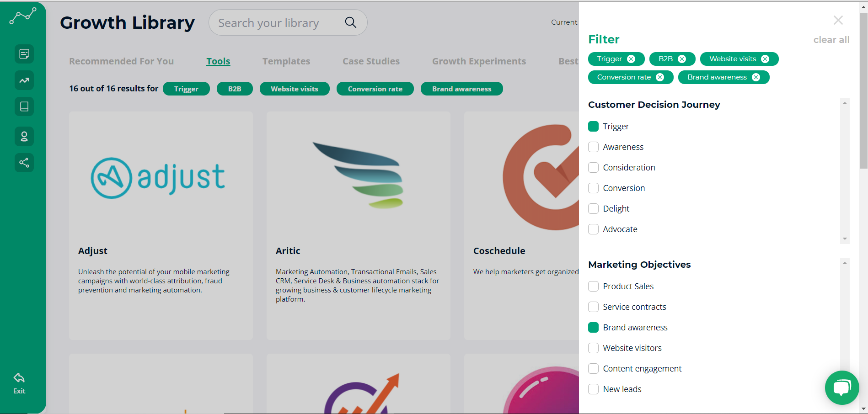Click the Filter panel title
The width and height of the screenshot is (868, 414).
[x=604, y=39]
